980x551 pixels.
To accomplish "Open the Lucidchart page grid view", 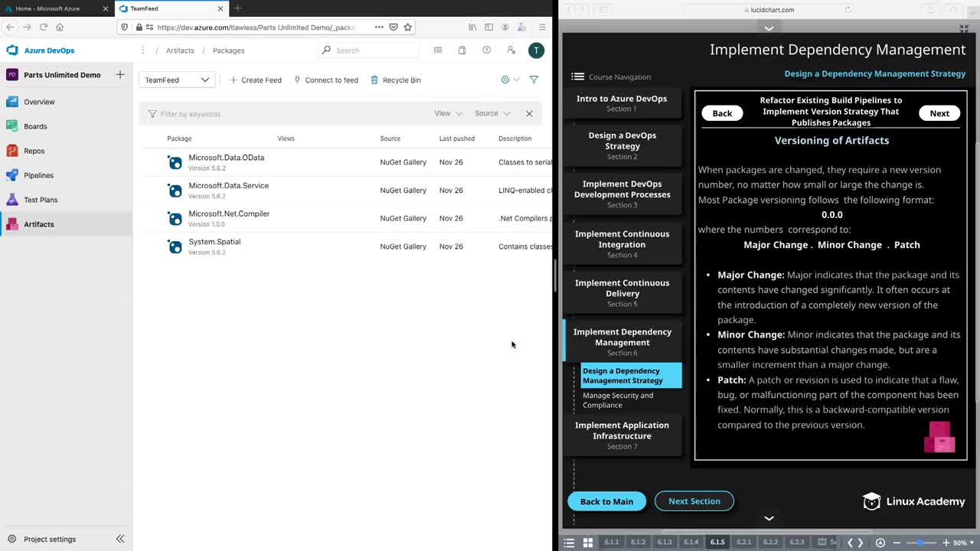I will tap(588, 543).
